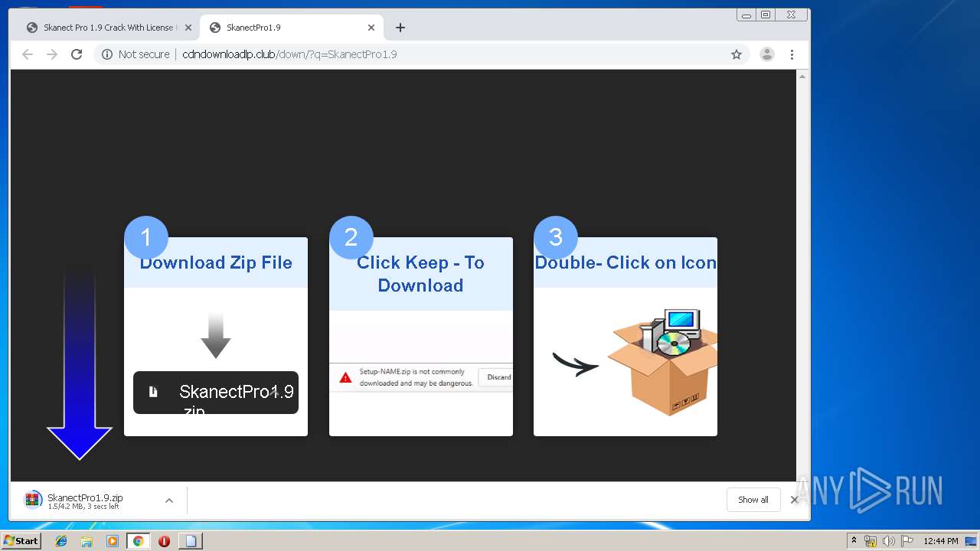
Task: Show hidden system tray icons
Action: (x=854, y=541)
